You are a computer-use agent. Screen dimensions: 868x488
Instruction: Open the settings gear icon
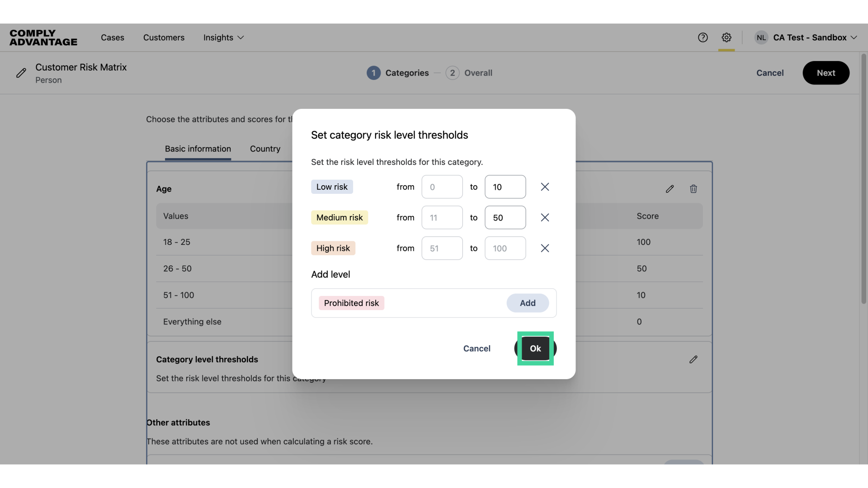click(x=726, y=38)
